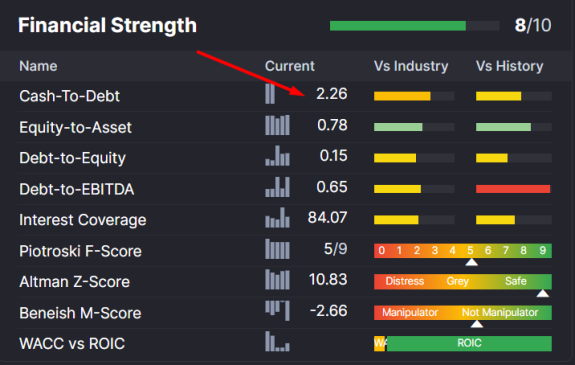
Task: Open the Altman Z-Score metric link
Action: click(74, 282)
